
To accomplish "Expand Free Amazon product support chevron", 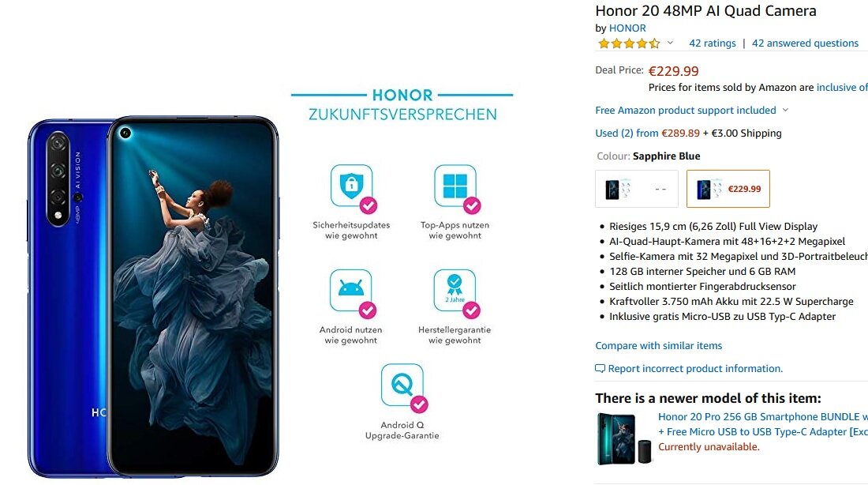I will click(785, 111).
